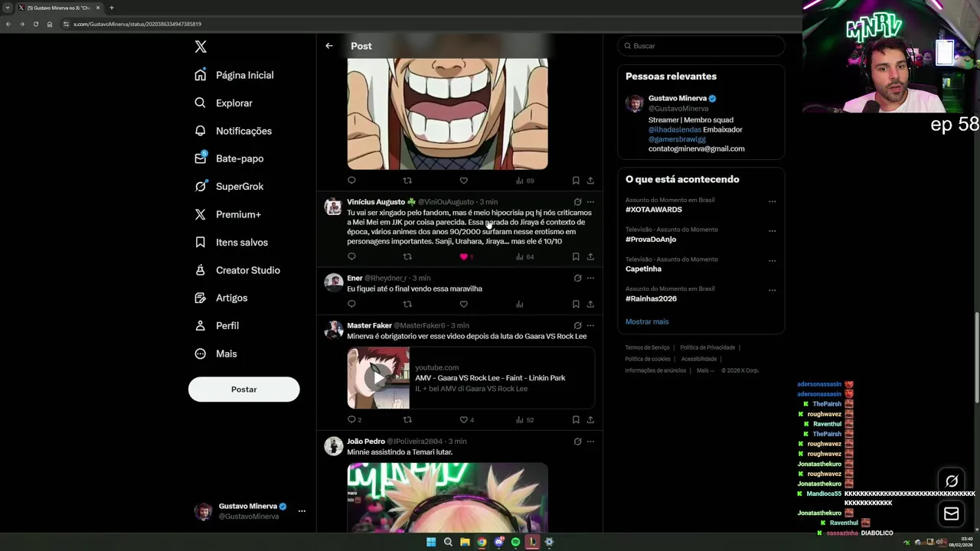980x551 pixels.
Task: Open #ProvaDoAnjo trending topic
Action: pos(651,240)
